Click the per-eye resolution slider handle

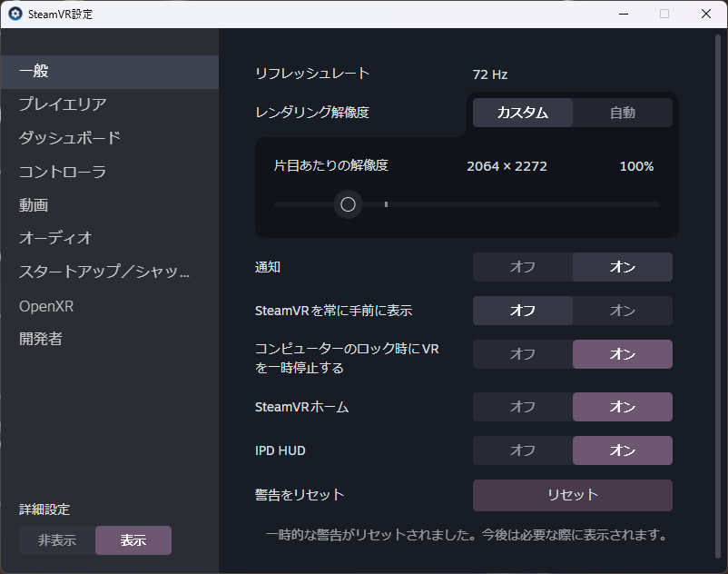[x=348, y=204]
